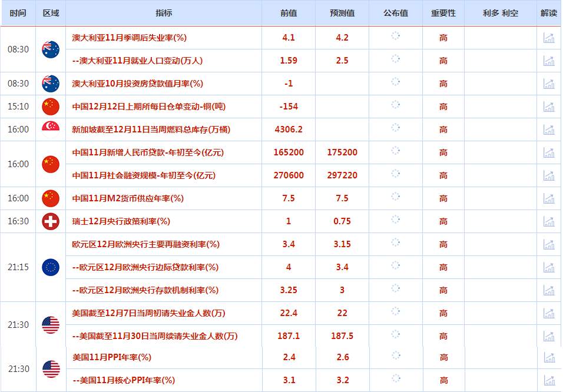The height and width of the screenshot is (392, 563).
Task: Open 欧元区12月欧洲央行主要再融资利率 link
Action: click(146, 244)
